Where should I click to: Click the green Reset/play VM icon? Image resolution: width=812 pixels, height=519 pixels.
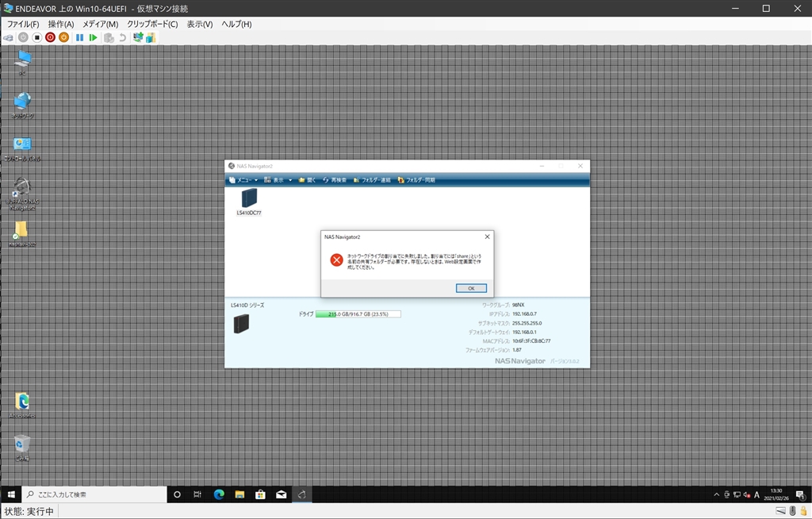pyautogui.click(x=94, y=37)
